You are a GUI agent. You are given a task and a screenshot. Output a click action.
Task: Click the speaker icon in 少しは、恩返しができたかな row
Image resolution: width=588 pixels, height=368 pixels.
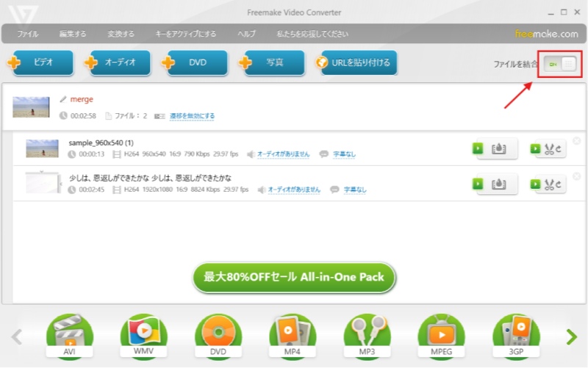point(262,190)
